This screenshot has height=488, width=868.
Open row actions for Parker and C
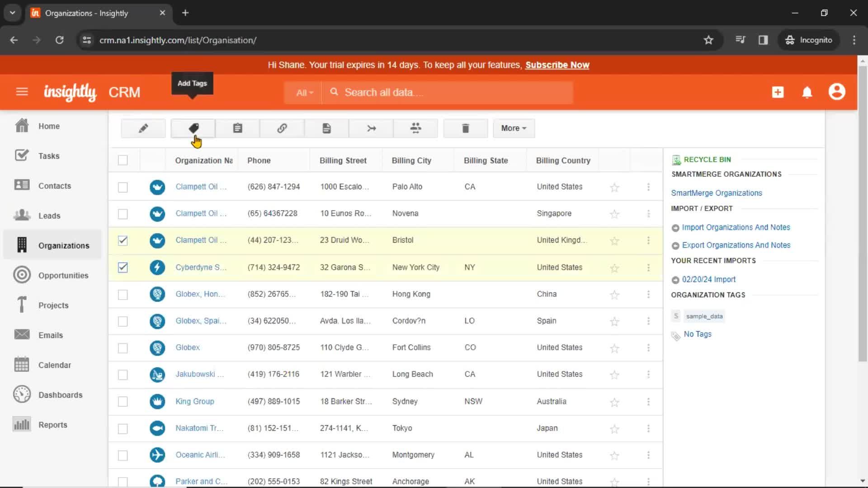pyautogui.click(x=648, y=481)
